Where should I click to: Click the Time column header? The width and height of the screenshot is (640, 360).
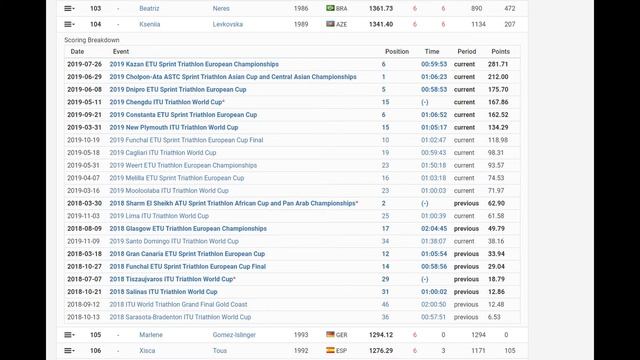click(432, 52)
